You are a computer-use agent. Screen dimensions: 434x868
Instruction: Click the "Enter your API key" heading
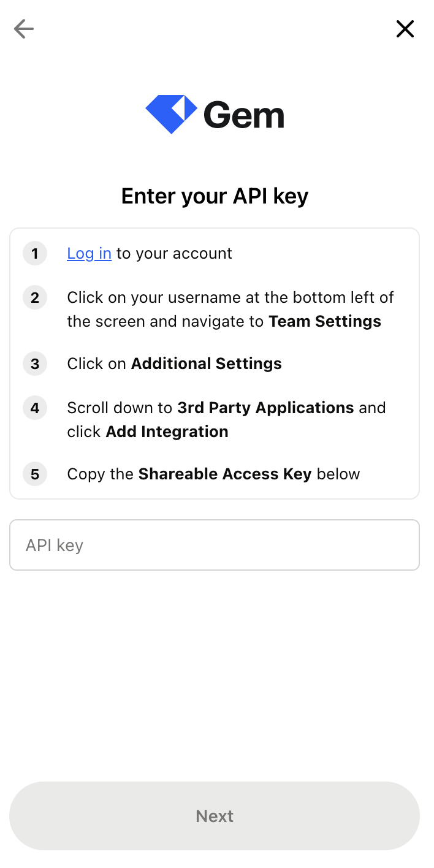pos(215,196)
